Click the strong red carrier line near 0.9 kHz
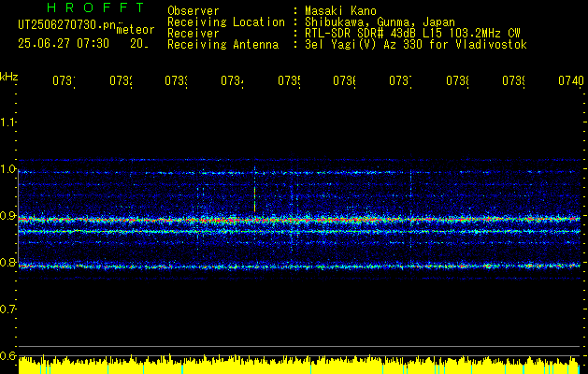 [299, 220]
